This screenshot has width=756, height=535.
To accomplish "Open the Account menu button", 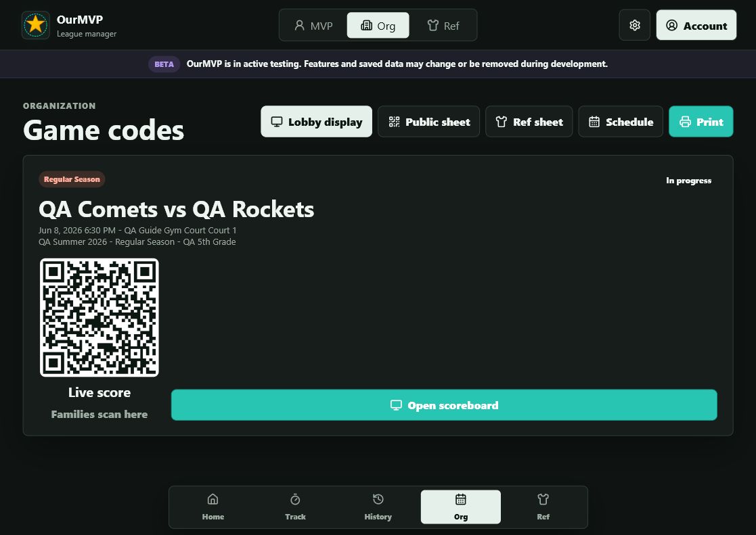I will (696, 25).
